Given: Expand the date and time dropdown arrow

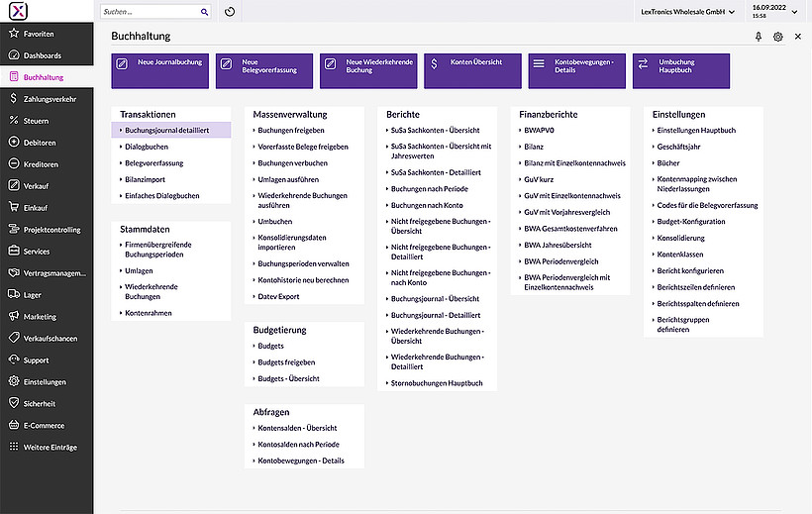Looking at the screenshot, I should (x=795, y=12).
